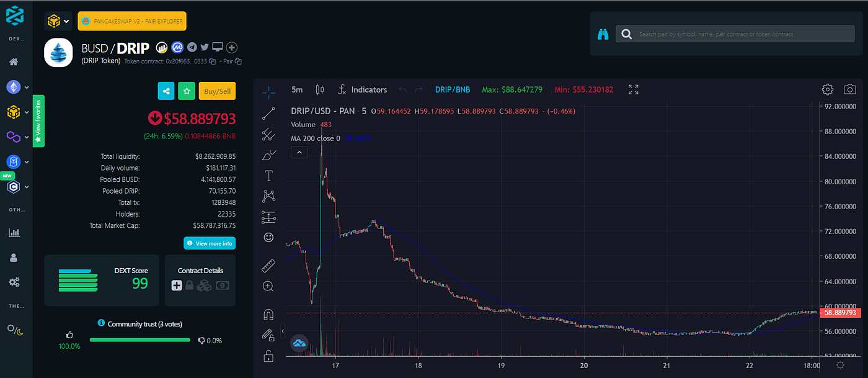
Task: Open the View favorites side tab
Action: point(38,122)
